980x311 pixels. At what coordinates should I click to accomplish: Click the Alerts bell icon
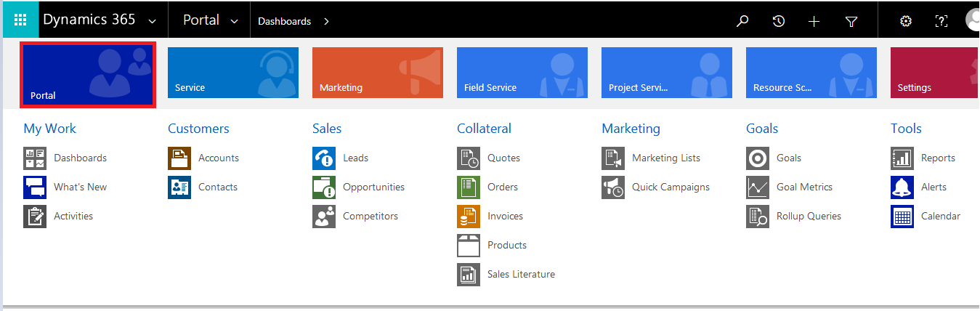tap(902, 187)
